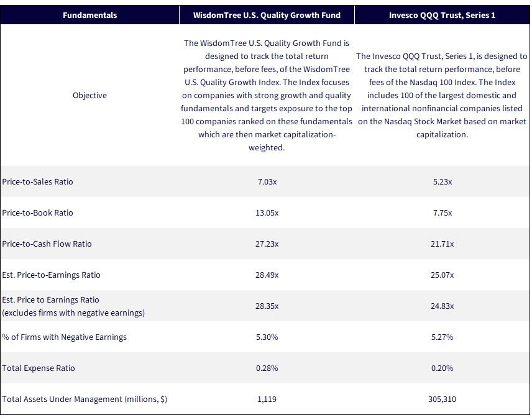Select the 28.49x earnings ratio value
532x420 pixels.
point(267,275)
